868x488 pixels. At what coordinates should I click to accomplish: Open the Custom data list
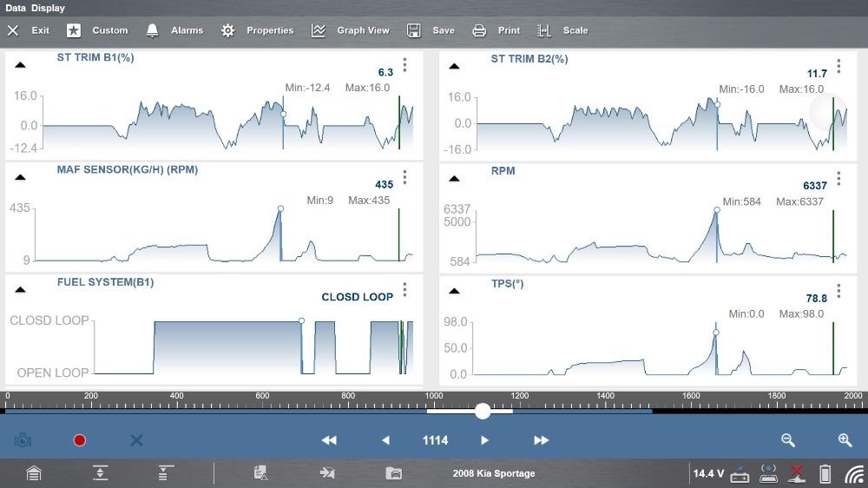[97, 30]
